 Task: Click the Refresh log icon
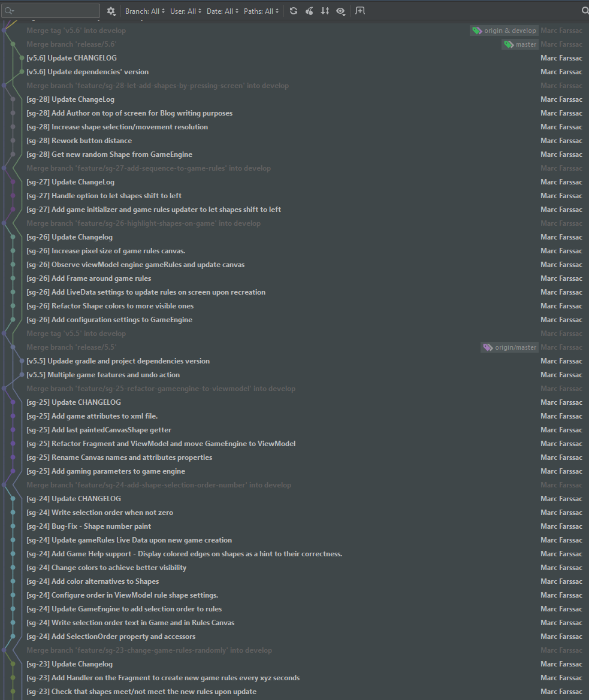(x=294, y=11)
